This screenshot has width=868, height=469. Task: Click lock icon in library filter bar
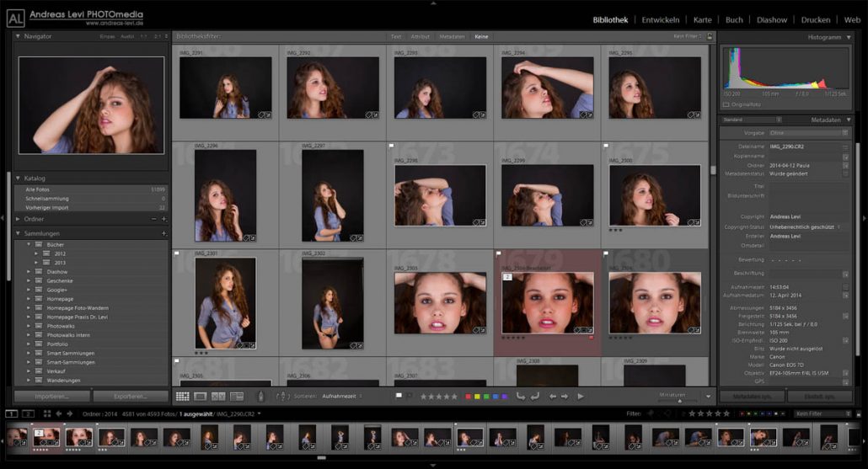click(x=710, y=36)
